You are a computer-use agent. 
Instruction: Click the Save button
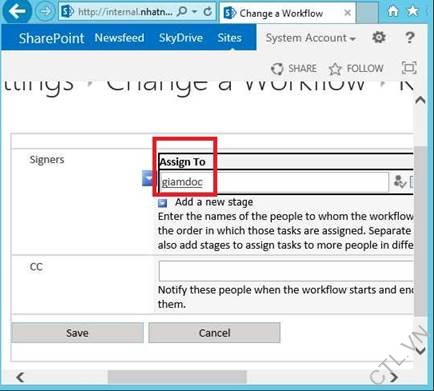[77, 333]
